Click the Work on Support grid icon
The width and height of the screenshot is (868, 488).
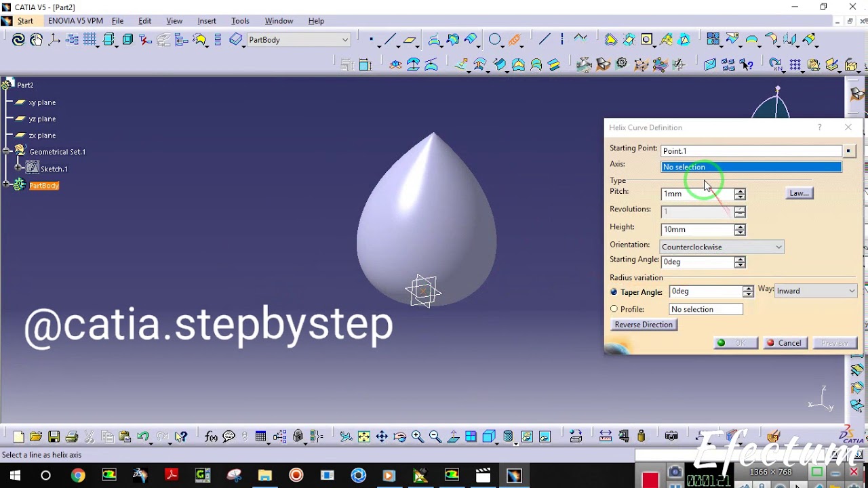(90, 40)
